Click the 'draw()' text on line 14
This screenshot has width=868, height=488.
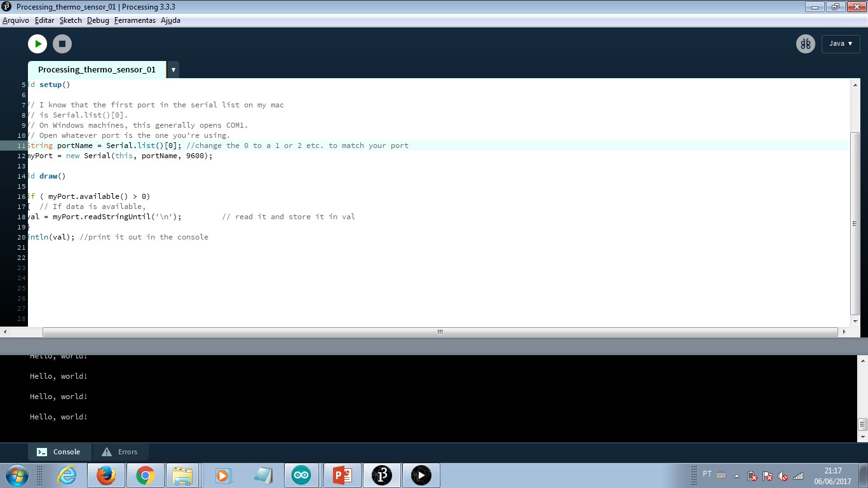pyautogui.click(x=53, y=176)
